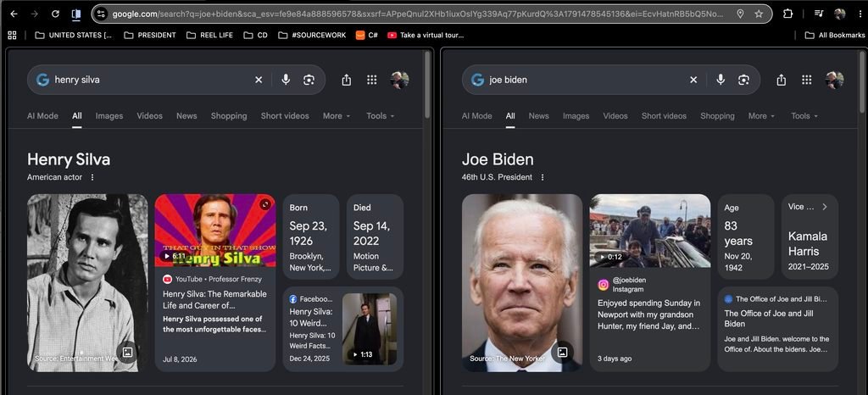Open Google Lens in joe biden search bar

click(743, 80)
